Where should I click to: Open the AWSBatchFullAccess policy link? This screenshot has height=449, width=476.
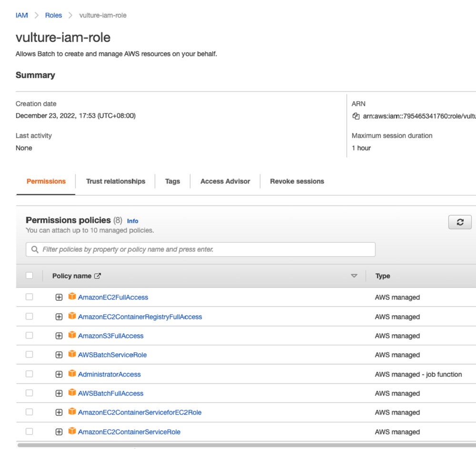click(x=110, y=393)
